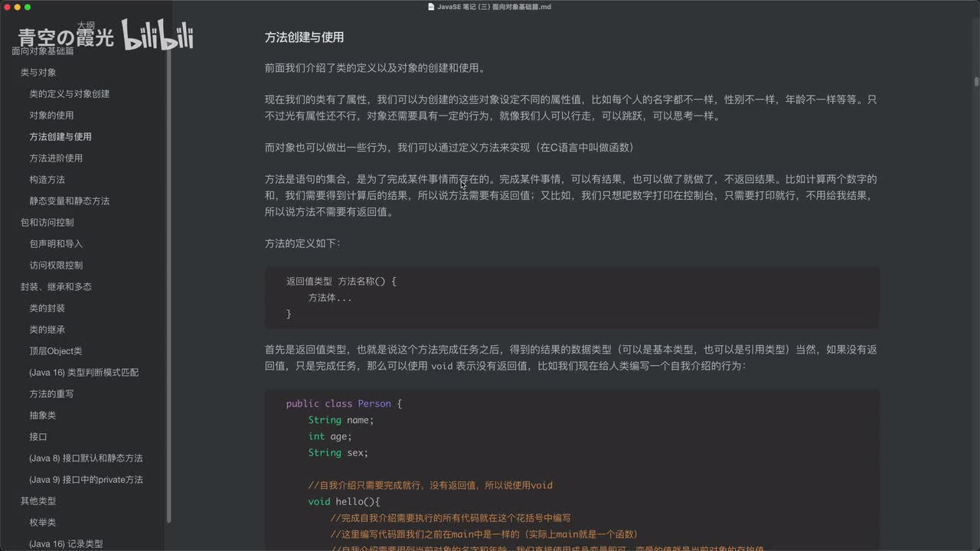Select 类的封装 in outline
Viewport: 980px width, 551px height.
point(47,308)
